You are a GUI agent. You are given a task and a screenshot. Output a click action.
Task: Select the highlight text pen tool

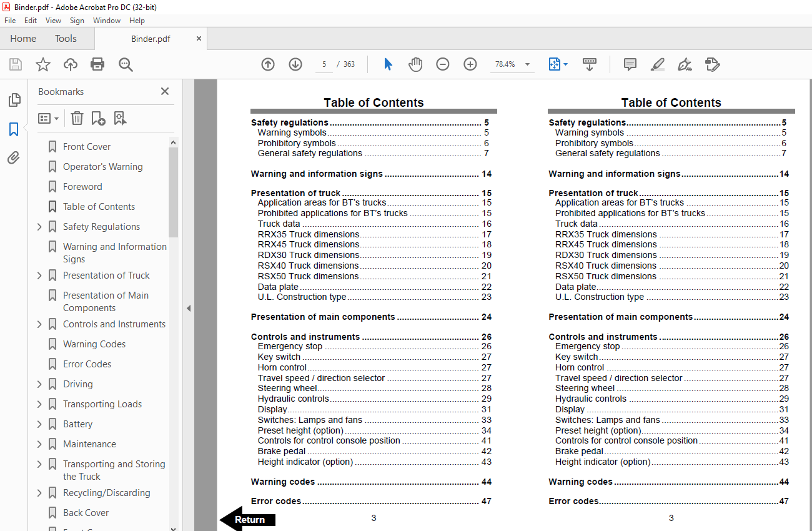pyautogui.click(x=657, y=64)
